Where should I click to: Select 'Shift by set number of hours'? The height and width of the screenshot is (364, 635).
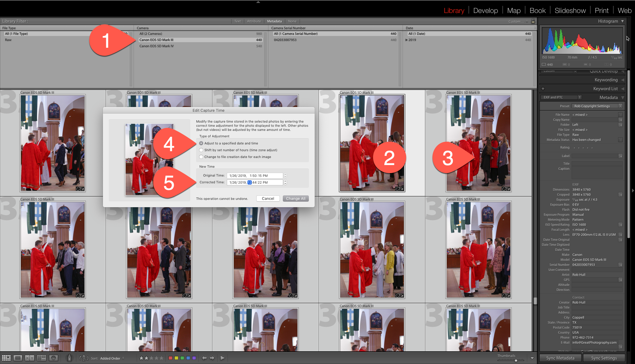coord(201,150)
